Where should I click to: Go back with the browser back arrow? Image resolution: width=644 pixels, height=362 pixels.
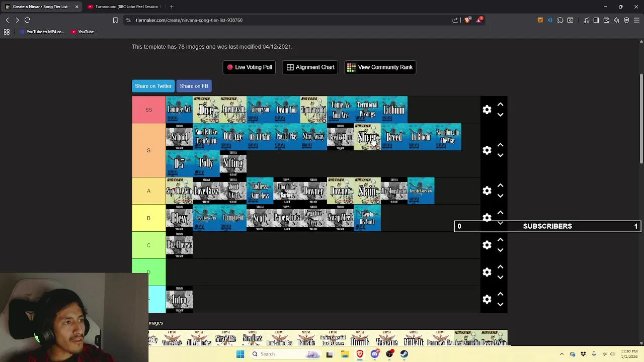click(x=7, y=20)
